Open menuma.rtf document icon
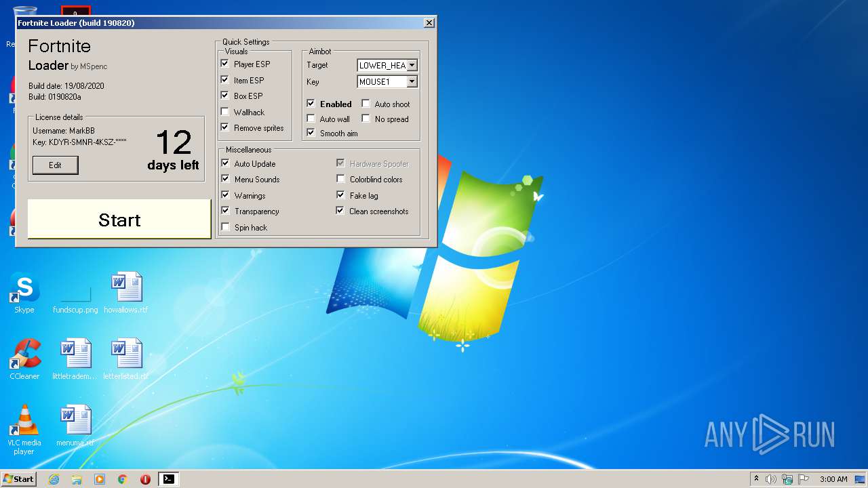Viewport: 868px width, 488px height. 75,426
